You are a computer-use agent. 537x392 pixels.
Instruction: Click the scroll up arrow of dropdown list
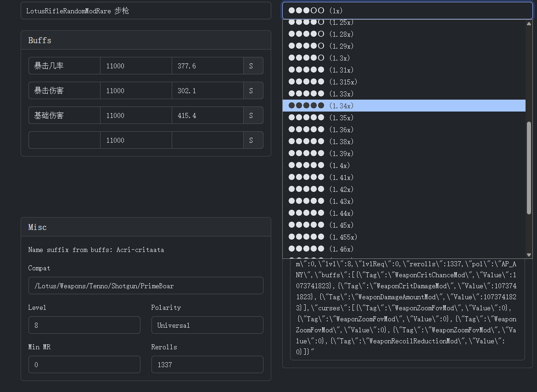coord(529,23)
